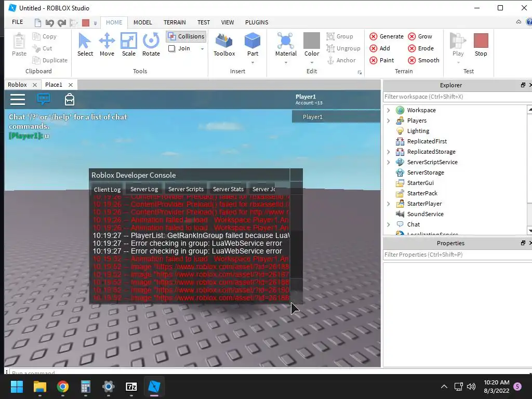
Task: Switch to the VIEW ribbon tab
Action: pos(228,22)
